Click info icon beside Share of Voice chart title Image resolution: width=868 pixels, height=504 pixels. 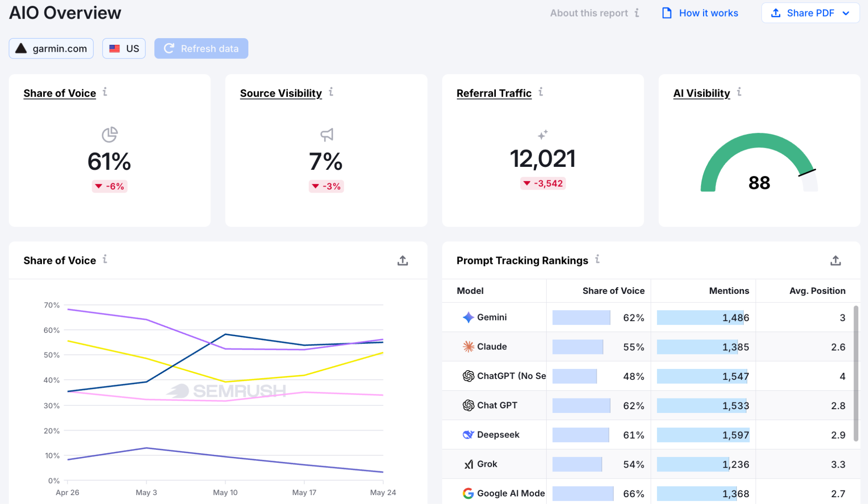pyautogui.click(x=105, y=259)
